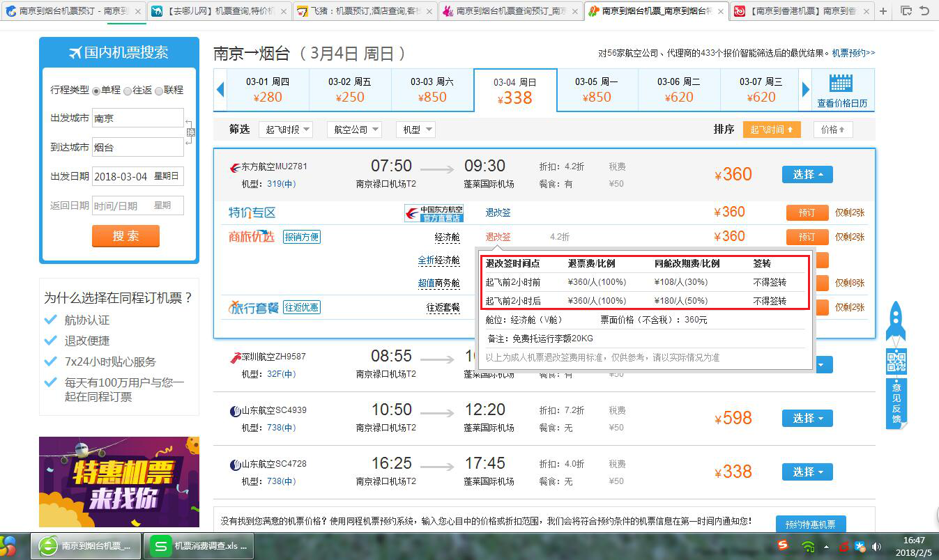The image size is (939, 560).
Task: Click the 山东航空 logo beside SC4939
Action: tap(236, 410)
